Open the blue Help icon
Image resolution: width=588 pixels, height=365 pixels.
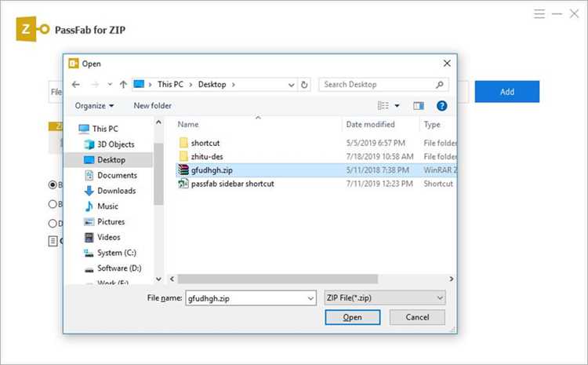pyautogui.click(x=441, y=106)
